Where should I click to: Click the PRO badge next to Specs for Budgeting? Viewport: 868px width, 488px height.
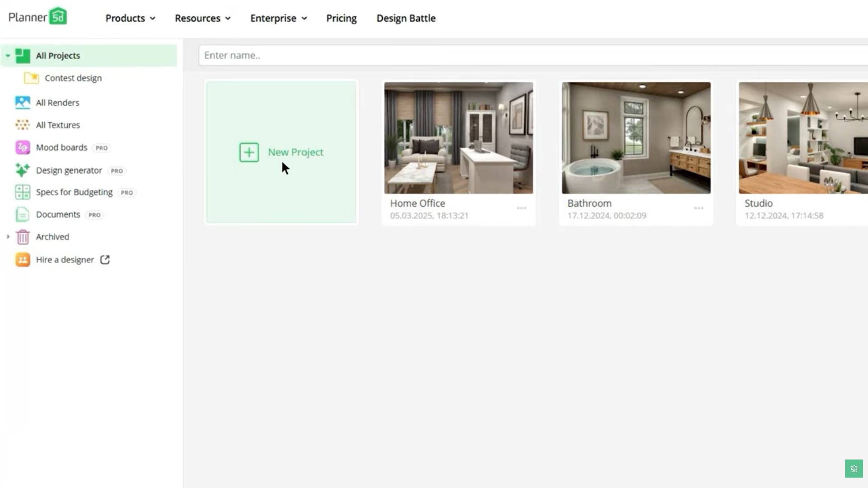pos(127,193)
